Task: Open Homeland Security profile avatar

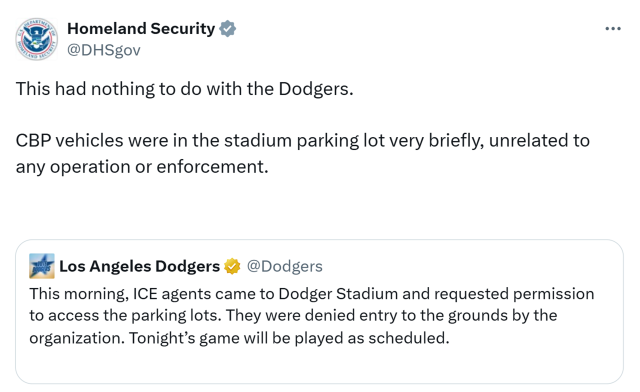Action: pos(36,39)
